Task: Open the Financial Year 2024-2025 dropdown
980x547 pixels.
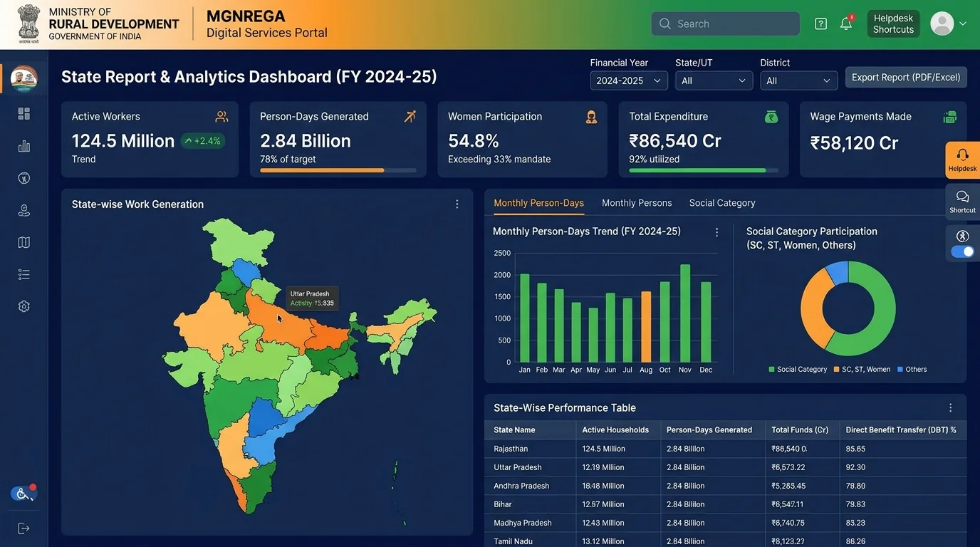Action: pos(629,80)
